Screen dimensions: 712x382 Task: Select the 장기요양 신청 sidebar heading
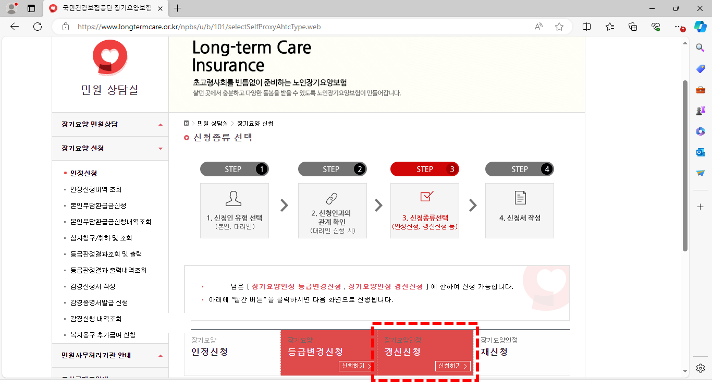pos(83,148)
